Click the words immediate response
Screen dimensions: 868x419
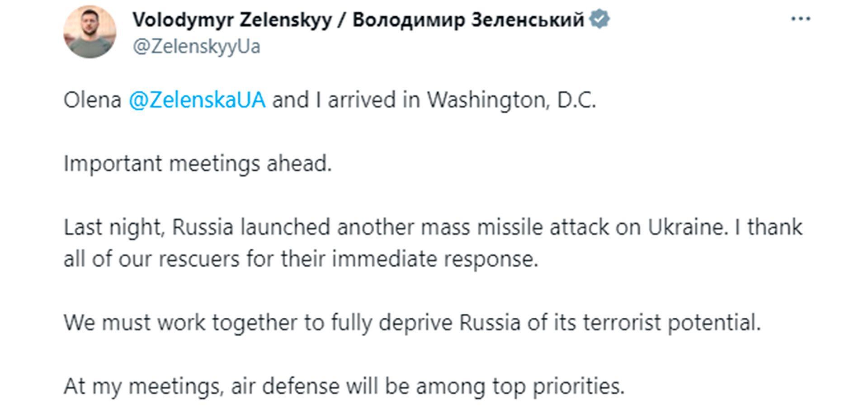(x=435, y=259)
